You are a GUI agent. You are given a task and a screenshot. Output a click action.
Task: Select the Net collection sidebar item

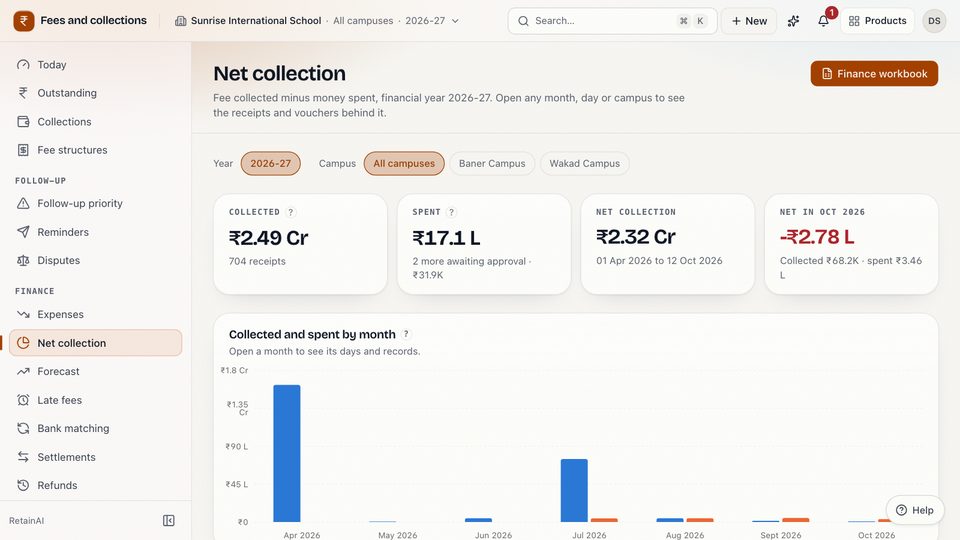click(x=96, y=343)
